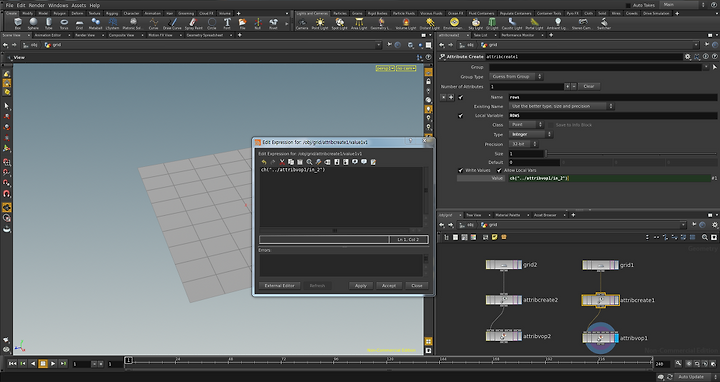The width and height of the screenshot is (720, 382).
Task: Select the Draw Curve shelf tool
Action: coord(172,23)
